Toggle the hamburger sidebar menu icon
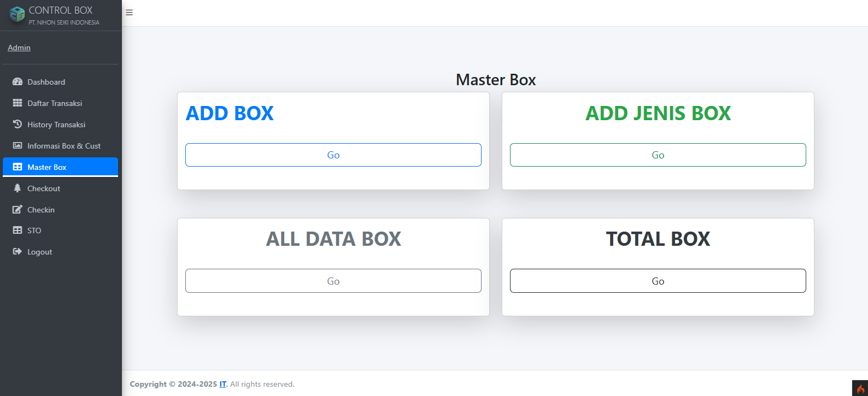Screen dimensions: 868x396 click(x=130, y=13)
